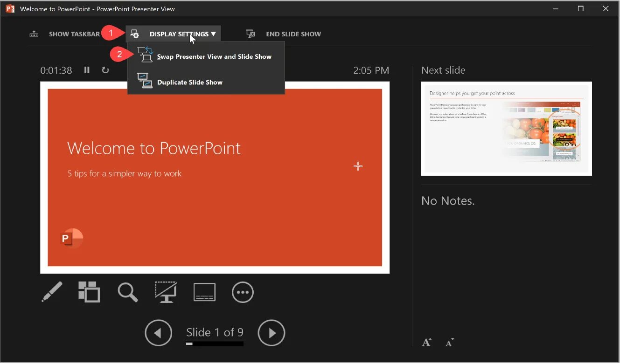
Task: Choose Duplicate Slide Show
Action: point(206,82)
